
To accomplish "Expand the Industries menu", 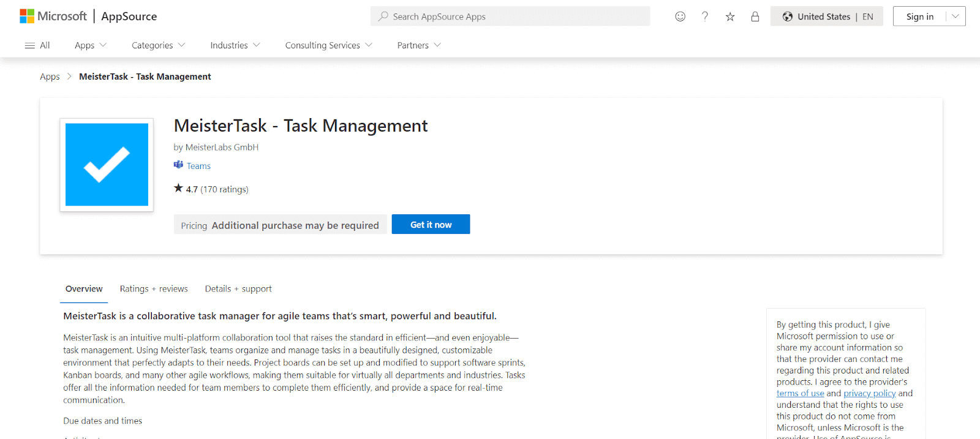I will tap(235, 45).
